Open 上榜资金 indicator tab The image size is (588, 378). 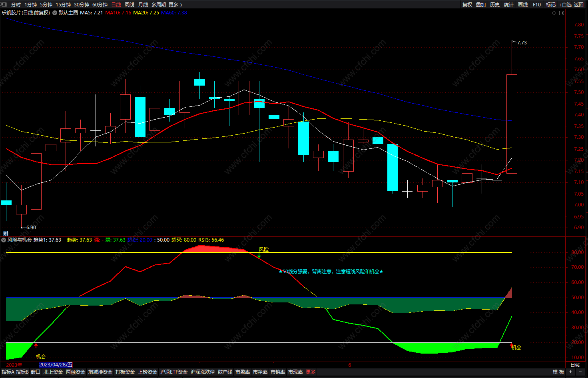tap(147, 372)
